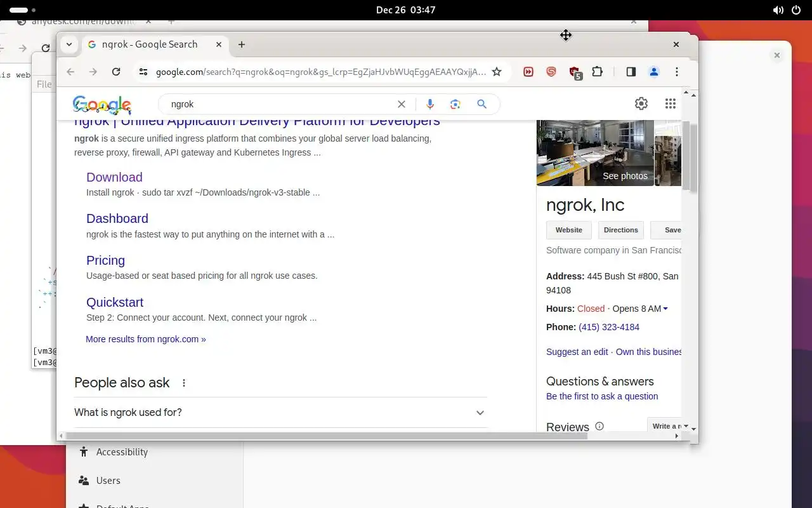Open Google quick settings gear
This screenshot has width=812, height=508.
[x=641, y=104]
